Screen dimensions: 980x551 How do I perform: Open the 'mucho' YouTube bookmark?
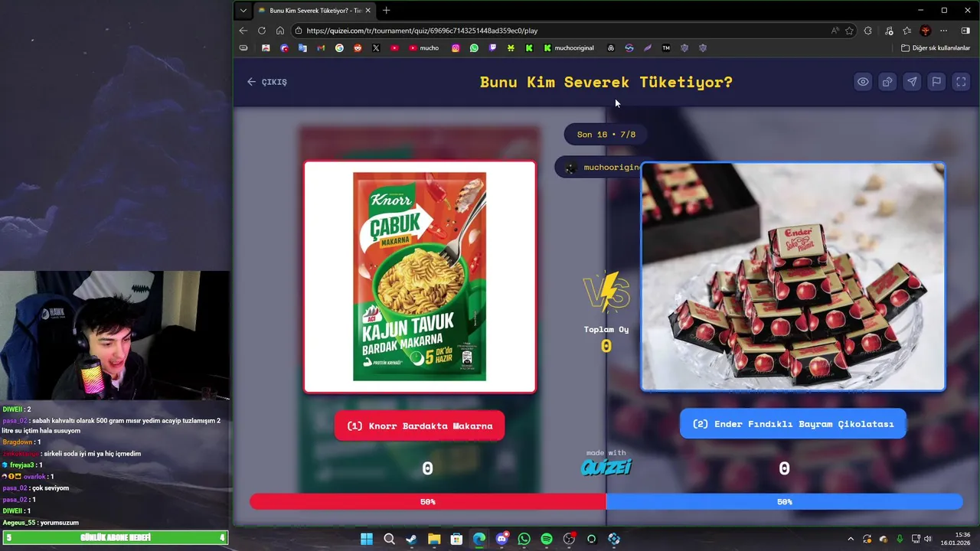pos(424,48)
